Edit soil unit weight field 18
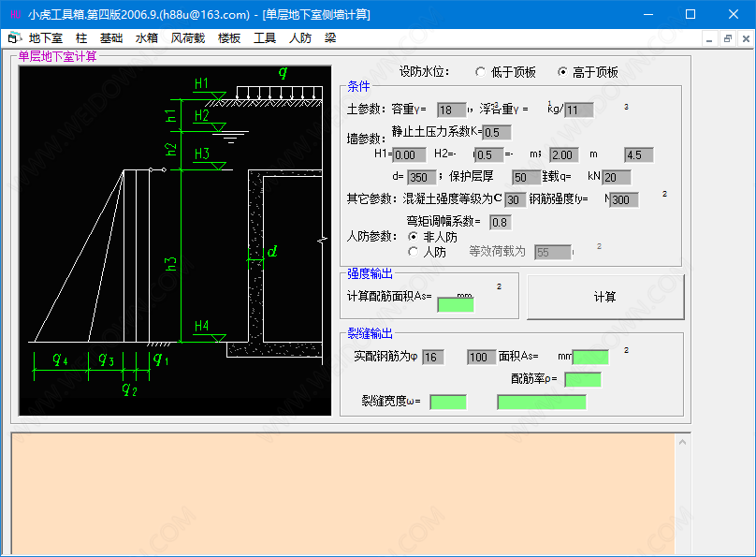This screenshot has height=557, width=756. coord(452,110)
